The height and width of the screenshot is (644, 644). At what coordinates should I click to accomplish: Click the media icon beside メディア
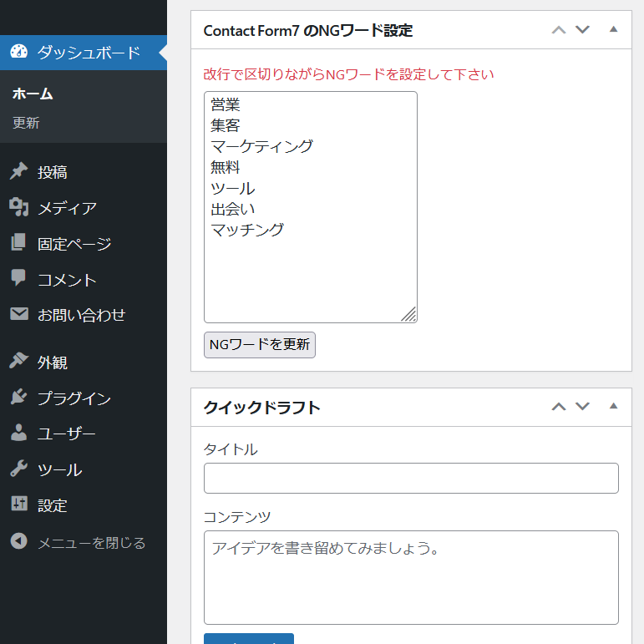point(19,207)
